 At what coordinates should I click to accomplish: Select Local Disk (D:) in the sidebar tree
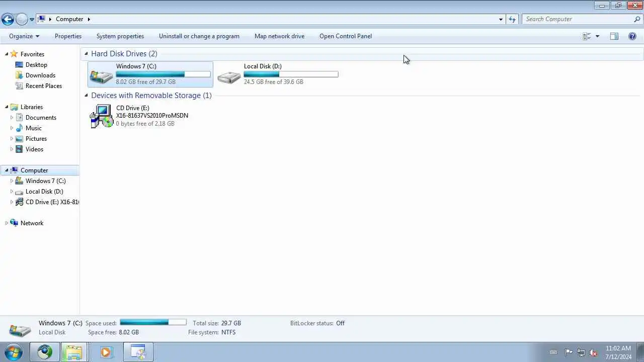pyautogui.click(x=44, y=192)
